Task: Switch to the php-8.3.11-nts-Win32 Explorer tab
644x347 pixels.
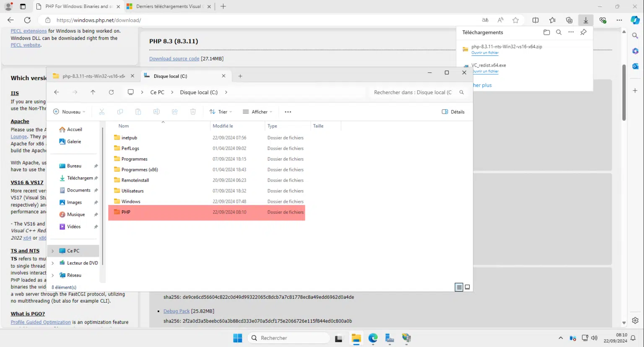Action: click(x=93, y=76)
